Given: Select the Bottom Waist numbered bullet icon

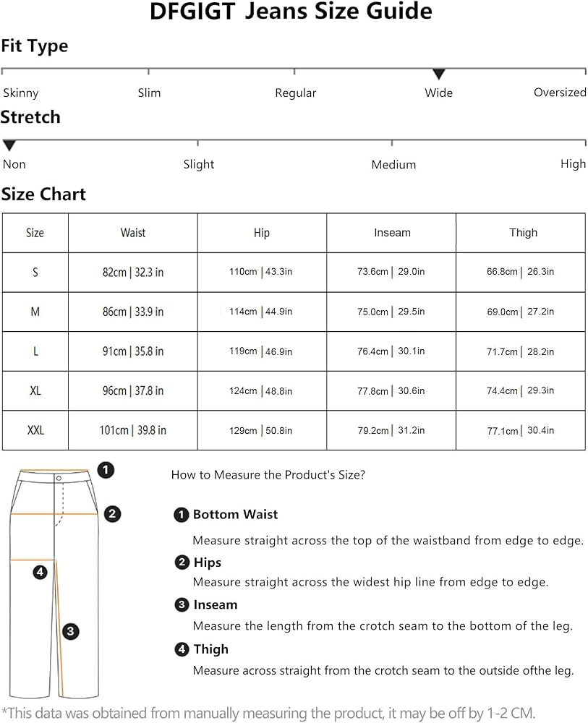Looking at the screenshot, I should (x=182, y=515).
